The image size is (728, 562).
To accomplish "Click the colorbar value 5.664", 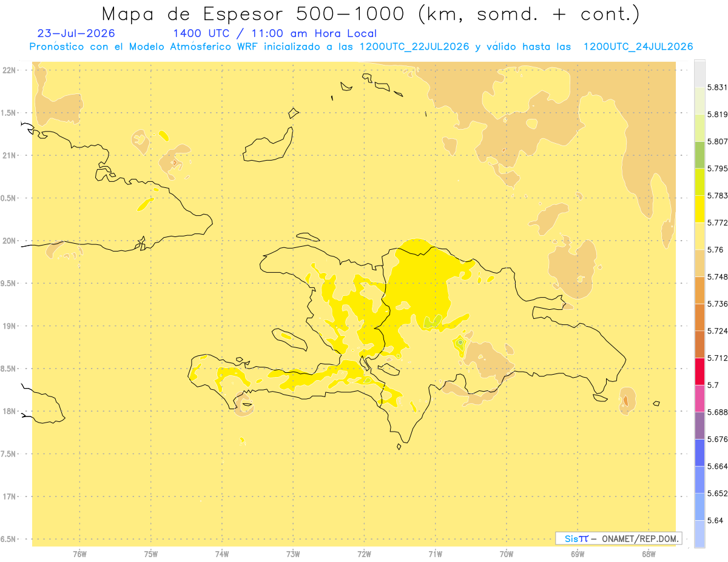I will pos(717,466).
